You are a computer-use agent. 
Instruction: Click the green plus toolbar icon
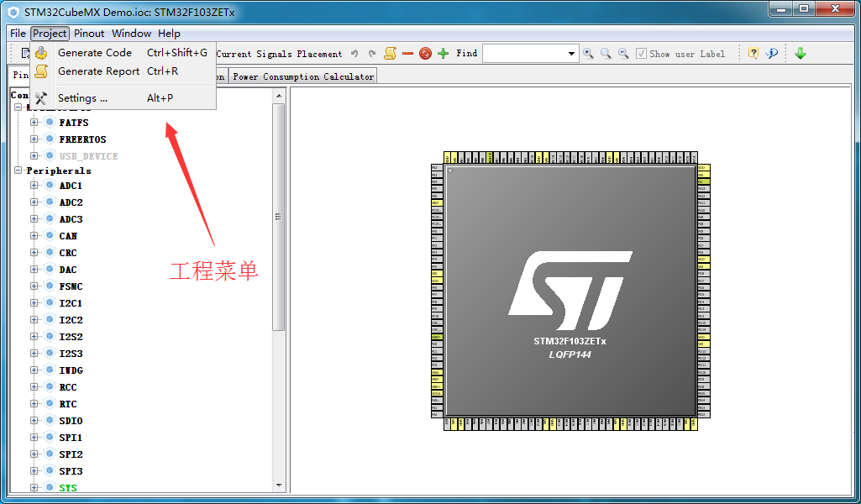point(444,53)
